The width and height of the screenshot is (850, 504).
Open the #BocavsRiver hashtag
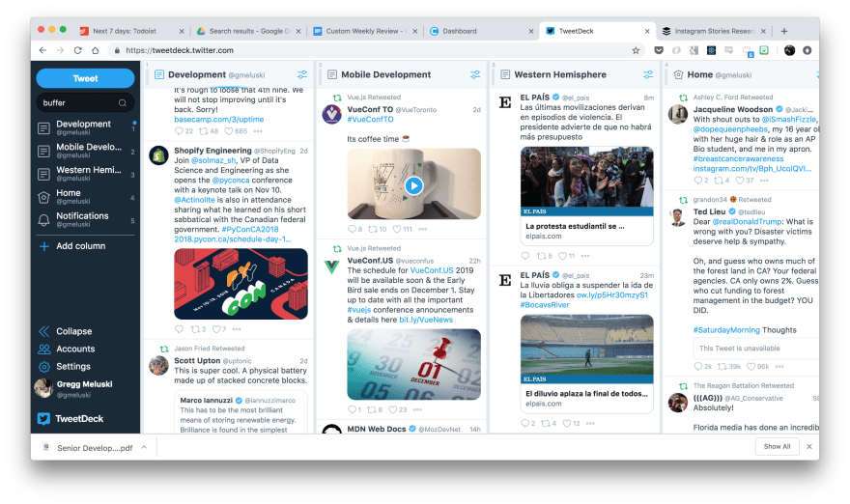coord(545,305)
